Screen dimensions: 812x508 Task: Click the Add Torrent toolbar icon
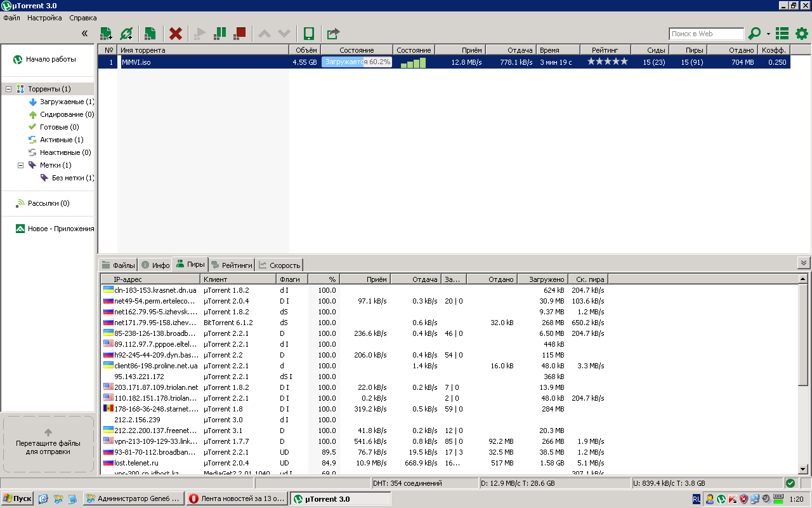coord(107,34)
